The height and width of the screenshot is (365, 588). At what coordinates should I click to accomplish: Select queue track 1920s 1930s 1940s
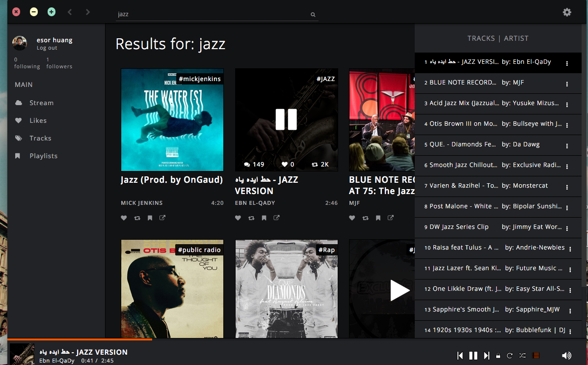click(498, 330)
